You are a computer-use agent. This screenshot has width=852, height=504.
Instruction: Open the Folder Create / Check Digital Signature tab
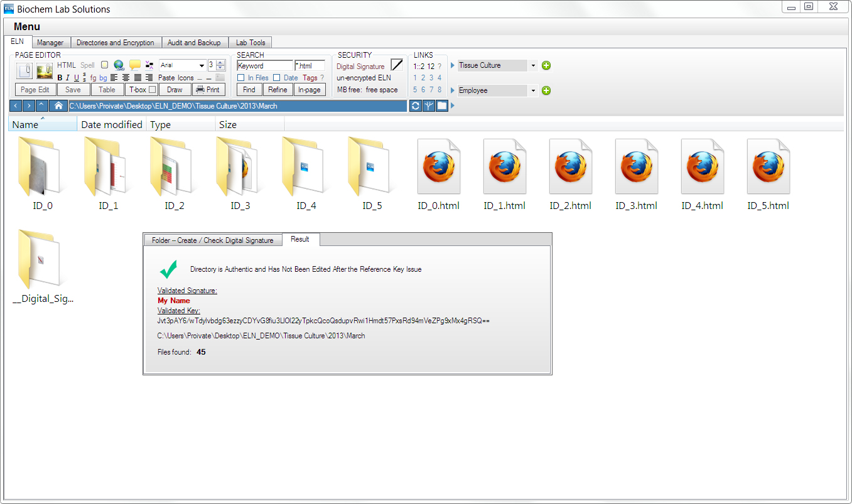pyautogui.click(x=213, y=240)
